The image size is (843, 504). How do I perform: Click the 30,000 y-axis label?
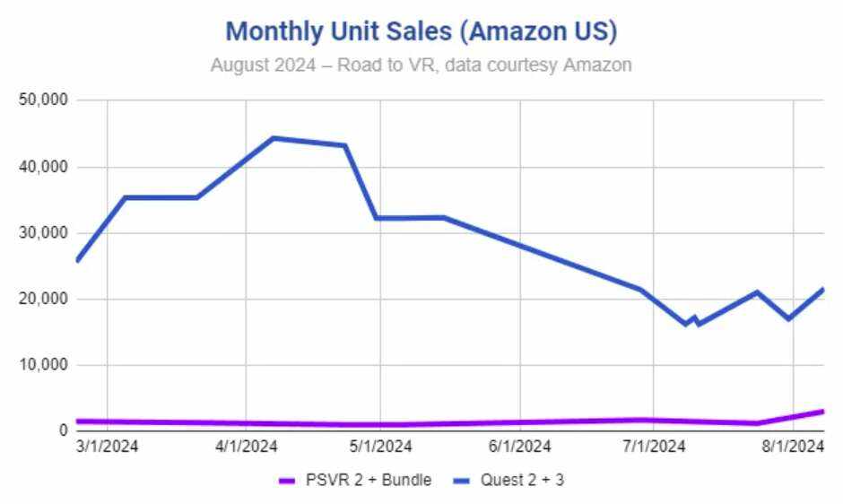click(x=42, y=232)
